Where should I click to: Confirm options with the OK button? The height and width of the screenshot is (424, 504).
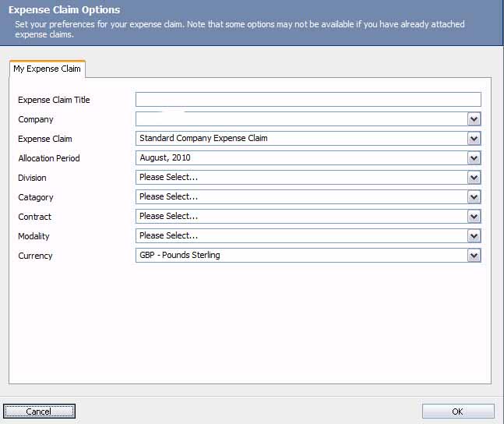pos(457,412)
